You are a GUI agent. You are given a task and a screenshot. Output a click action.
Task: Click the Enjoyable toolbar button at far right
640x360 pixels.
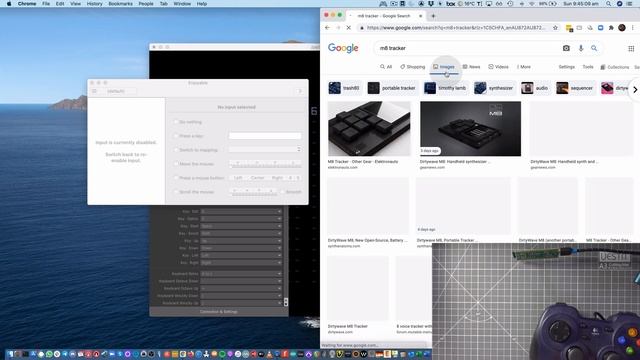coord(300,91)
